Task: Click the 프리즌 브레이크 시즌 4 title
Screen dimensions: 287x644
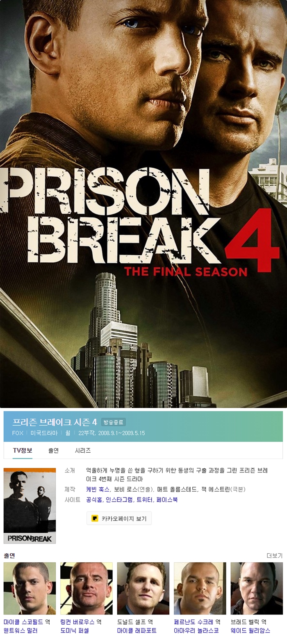Action: tap(55, 422)
